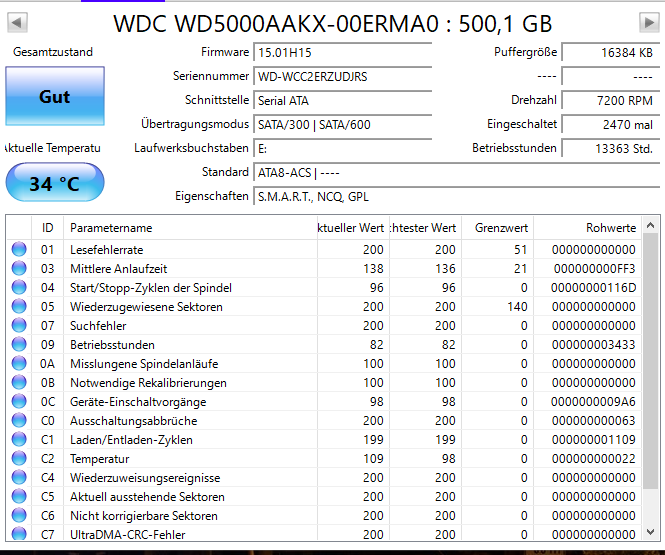Click raw value 000000000022 of Temperatur
Screen dimensions: 665x555
point(593,459)
